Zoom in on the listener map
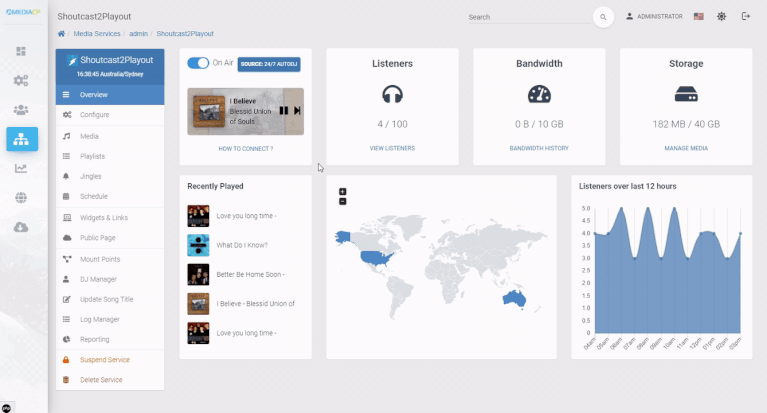The image size is (767, 413). coord(343,191)
